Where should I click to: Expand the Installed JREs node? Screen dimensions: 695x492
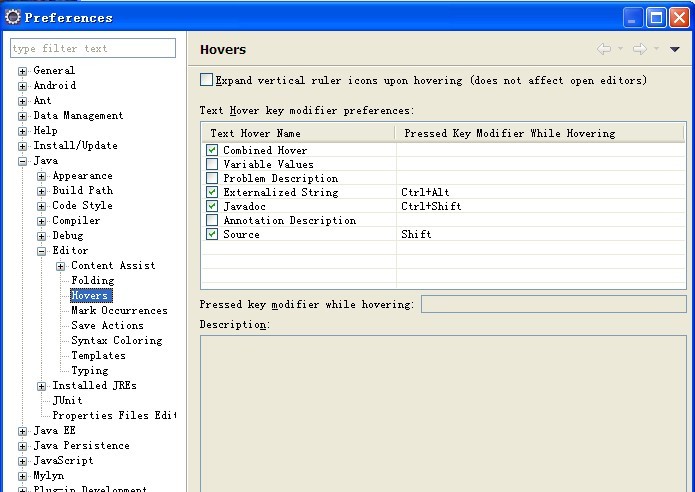coord(41,386)
